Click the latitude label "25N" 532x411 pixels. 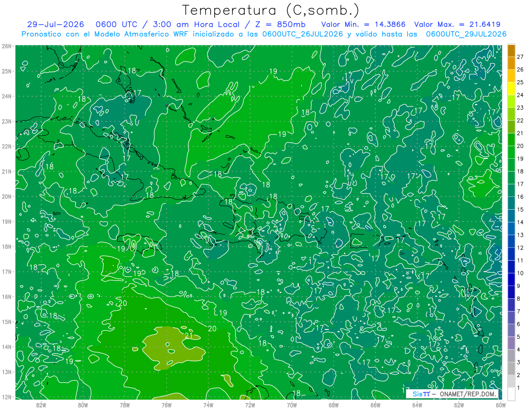(x=7, y=71)
